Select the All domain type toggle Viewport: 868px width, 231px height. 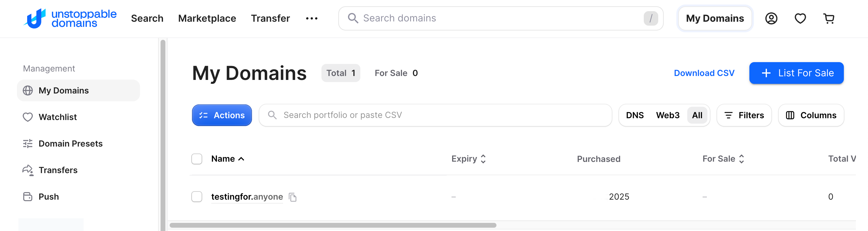click(697, 115)
